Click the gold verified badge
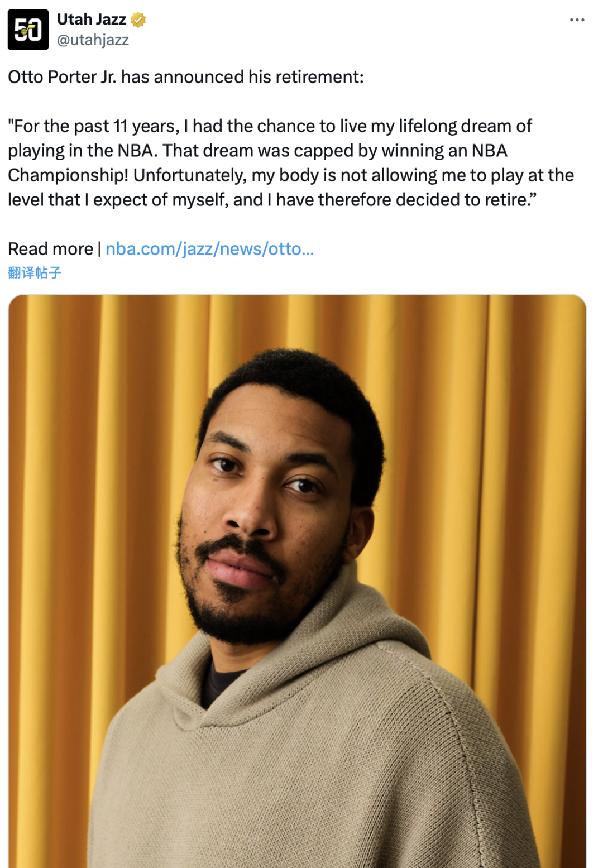 (138, 20)
